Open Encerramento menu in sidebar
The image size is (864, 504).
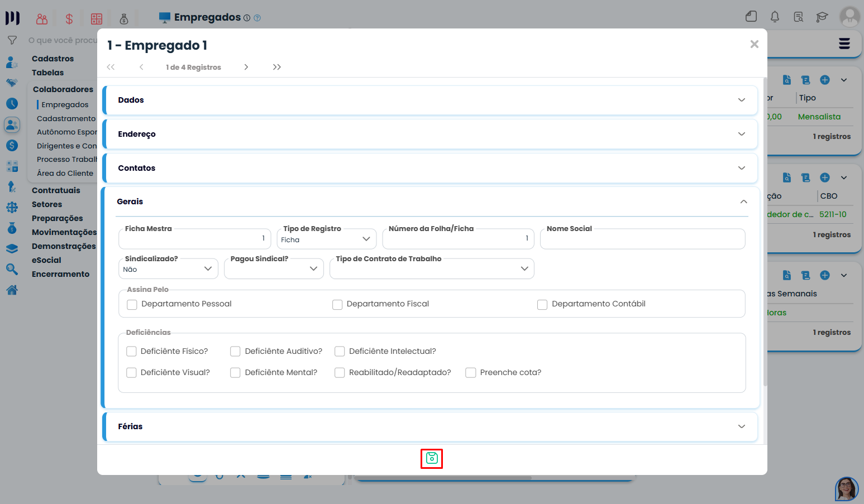point(60,274)
